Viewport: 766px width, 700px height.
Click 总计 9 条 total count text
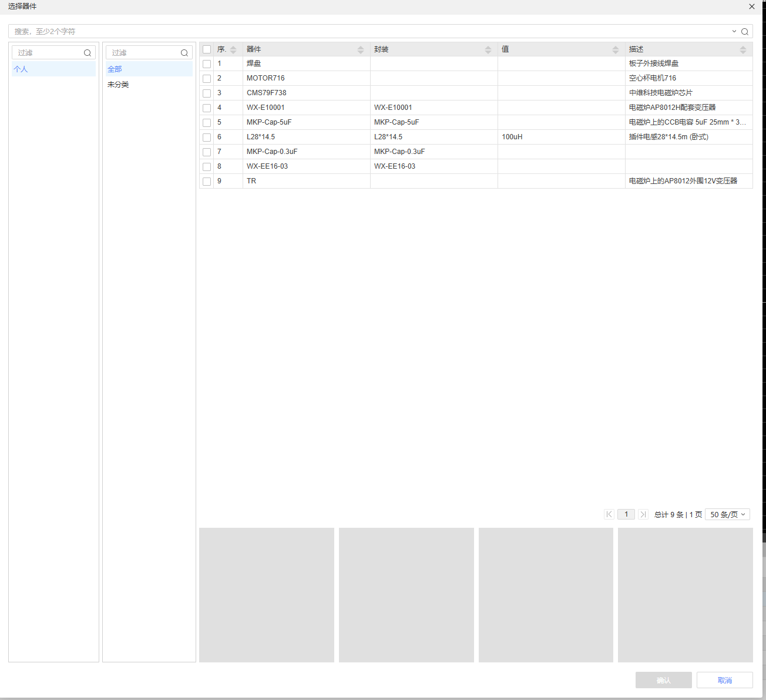pyautogui.click(x=669, y=515)
